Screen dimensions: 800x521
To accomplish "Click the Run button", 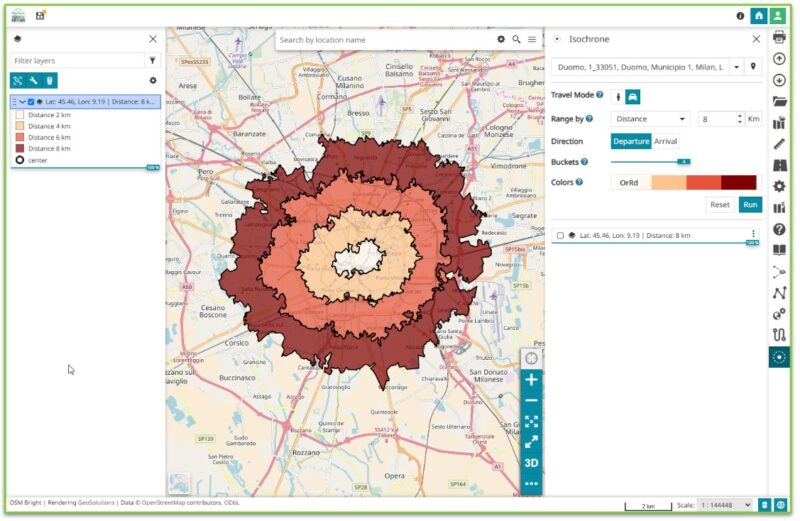I will point(750,205).
